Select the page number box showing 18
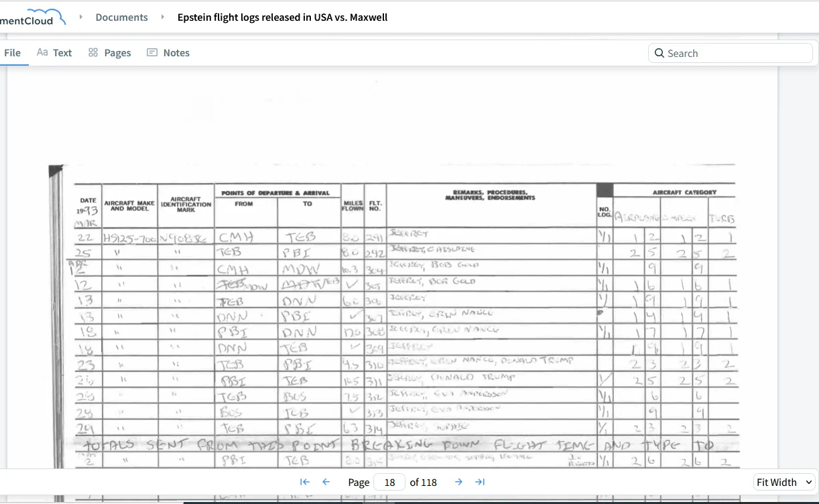This screenshot has width=819, height=504. 389,482
